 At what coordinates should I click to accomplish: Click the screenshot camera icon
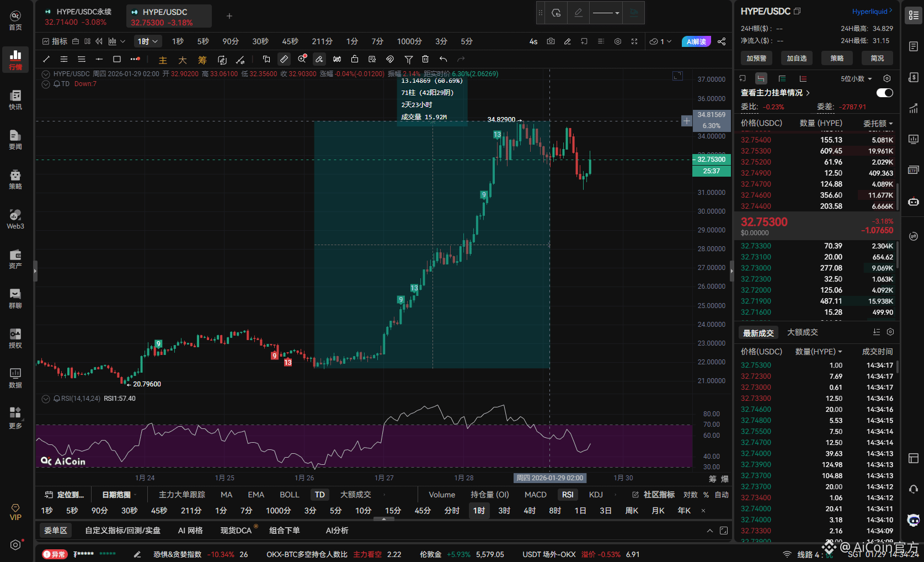click(x=551, y=41)
